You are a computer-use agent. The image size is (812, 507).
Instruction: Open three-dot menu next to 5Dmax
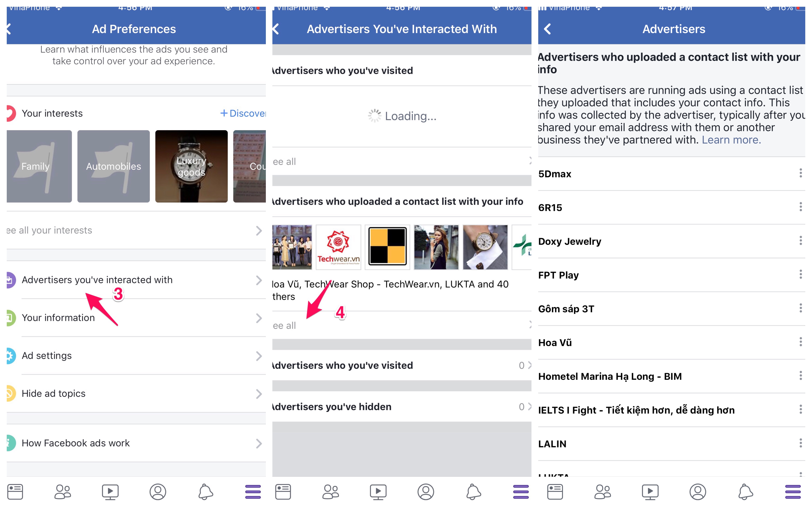point(800,173)
